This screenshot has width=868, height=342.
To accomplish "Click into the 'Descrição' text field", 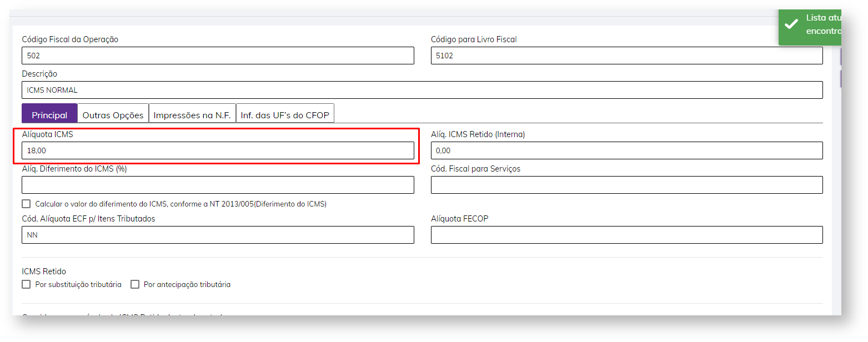I will point(422,90).
